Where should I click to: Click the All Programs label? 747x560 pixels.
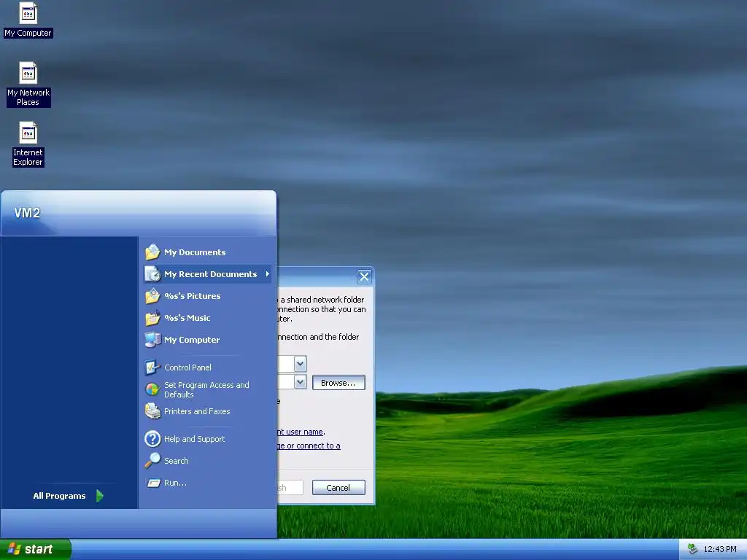pyautogui.click(x=59, y=496)
